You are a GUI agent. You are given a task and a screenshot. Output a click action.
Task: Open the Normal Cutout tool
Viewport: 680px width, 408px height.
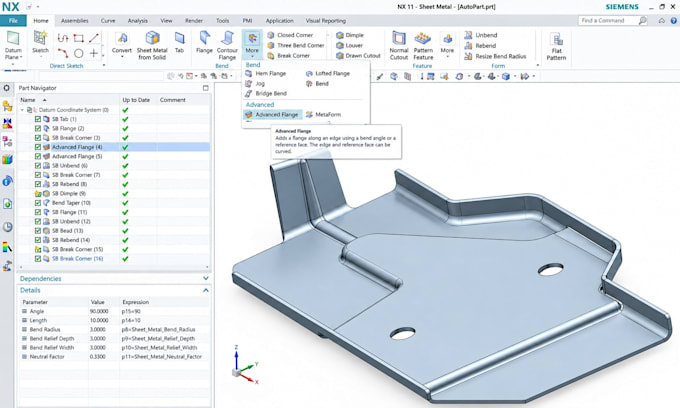click(399, 46)
